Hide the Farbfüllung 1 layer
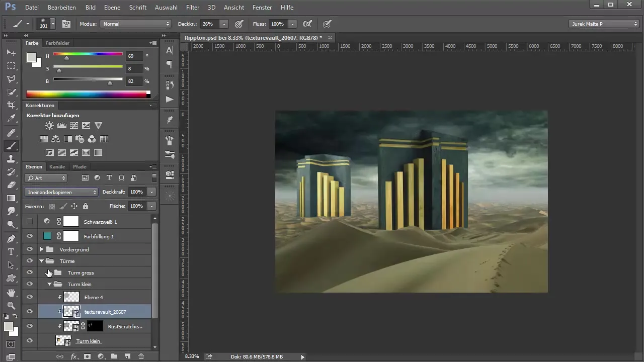Viewport: 644px width, 362px height. (30, 236)
